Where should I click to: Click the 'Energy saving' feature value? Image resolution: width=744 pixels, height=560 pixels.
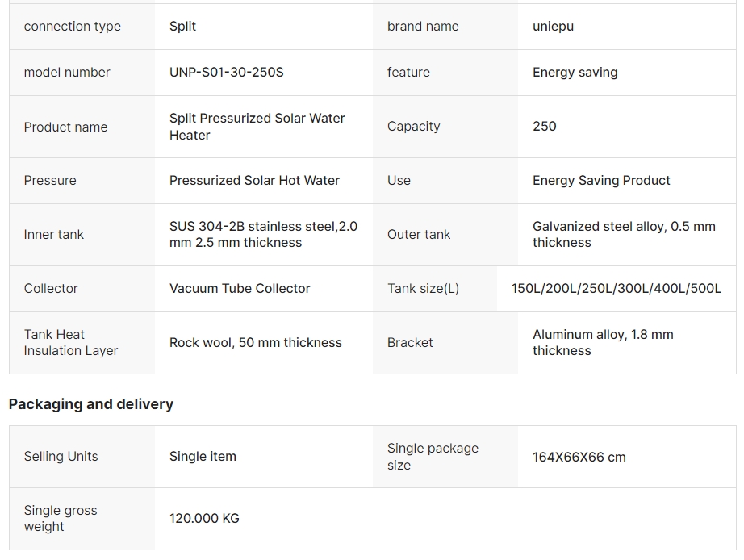(x=575, y=73)
